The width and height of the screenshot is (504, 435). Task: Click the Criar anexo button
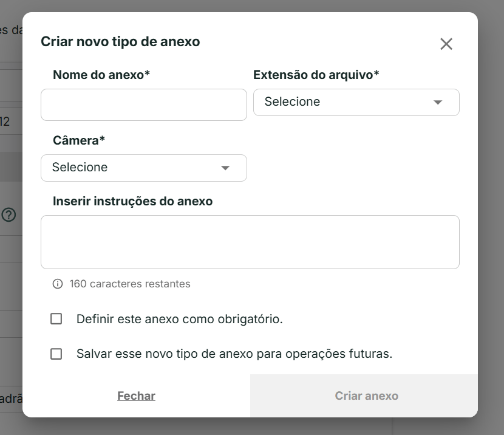(366, 396)
